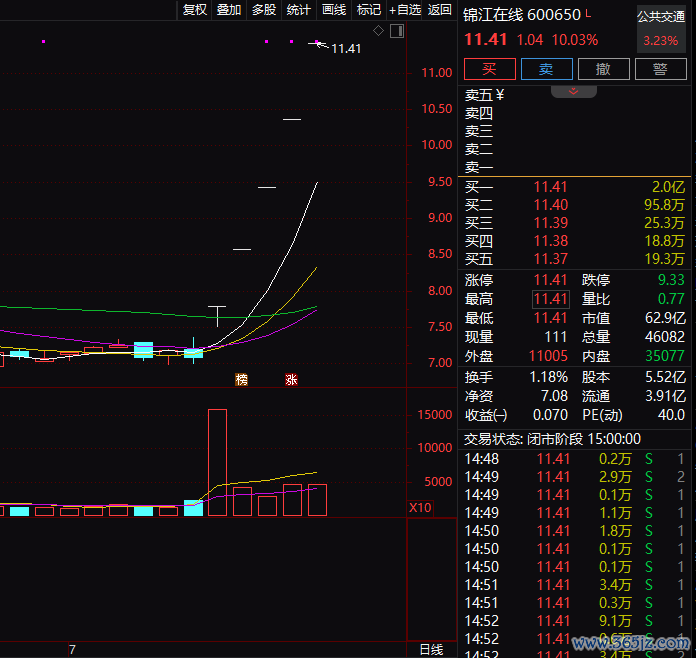The image size is (696, 658).
Task: Click the small L flag beside stock code
Action: (x=588, y=14)
